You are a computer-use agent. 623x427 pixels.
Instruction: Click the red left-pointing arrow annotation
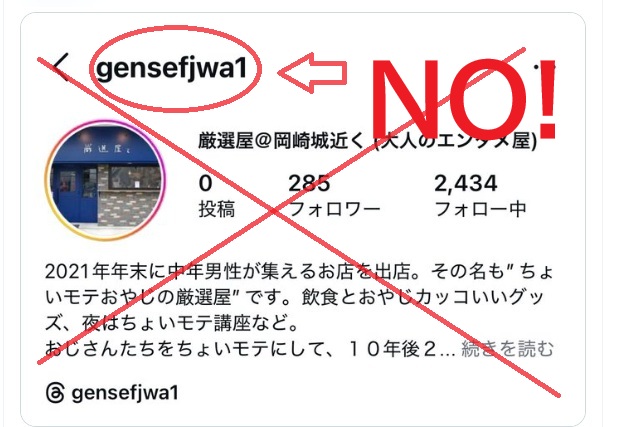pos(312,73)
